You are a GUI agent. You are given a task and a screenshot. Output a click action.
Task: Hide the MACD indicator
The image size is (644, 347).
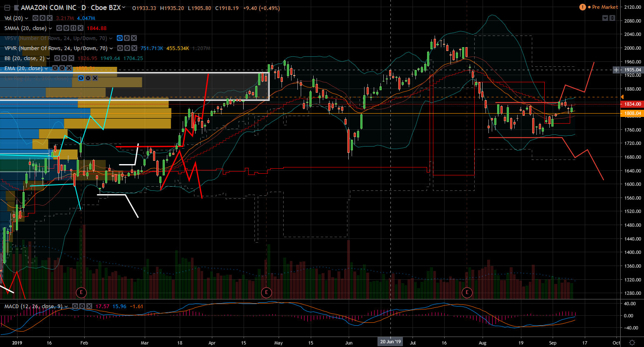[75, 306]
